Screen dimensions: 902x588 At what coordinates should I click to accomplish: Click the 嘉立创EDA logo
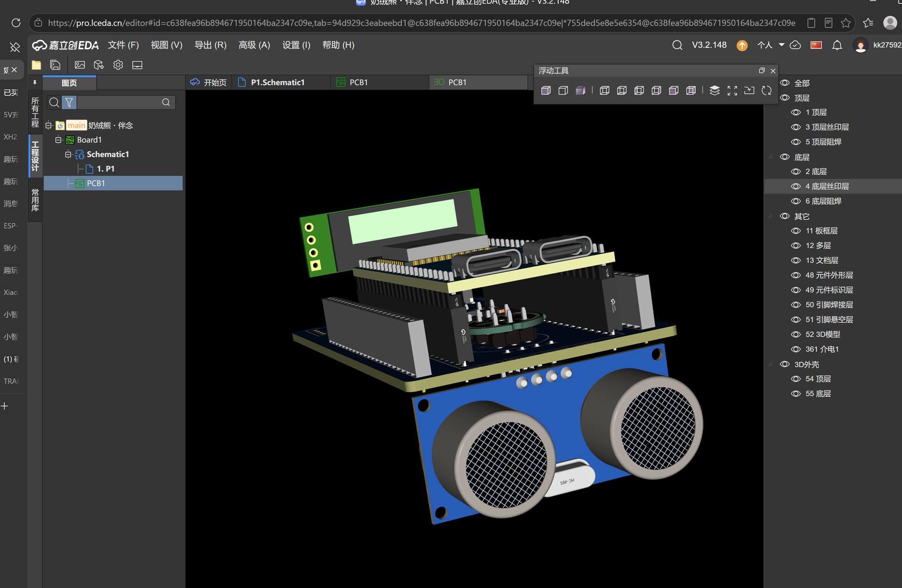65,45
